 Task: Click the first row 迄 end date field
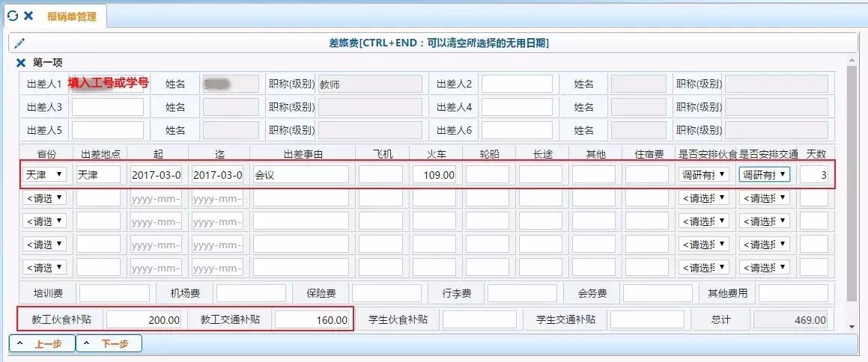(217, 175)
